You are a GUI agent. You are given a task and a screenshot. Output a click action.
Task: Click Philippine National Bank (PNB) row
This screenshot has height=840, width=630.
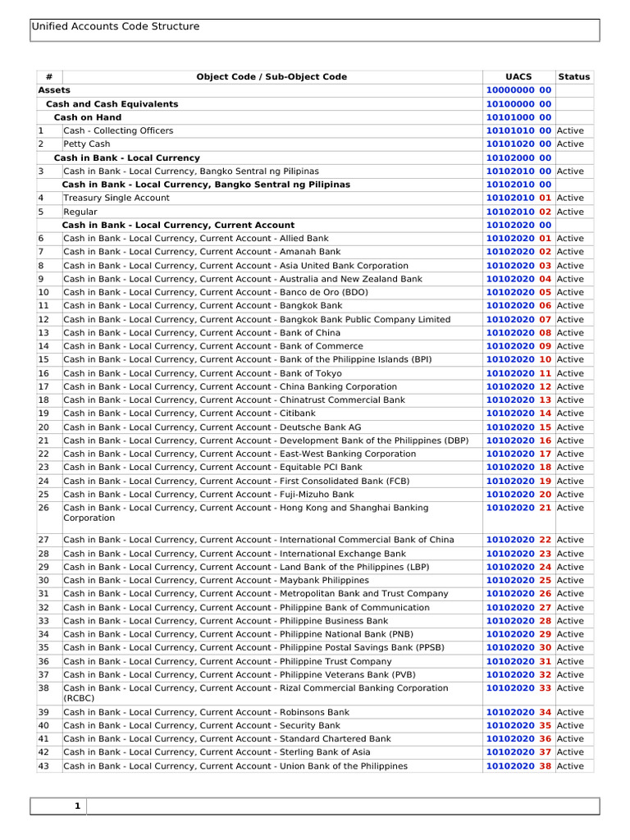click(315, 634)
